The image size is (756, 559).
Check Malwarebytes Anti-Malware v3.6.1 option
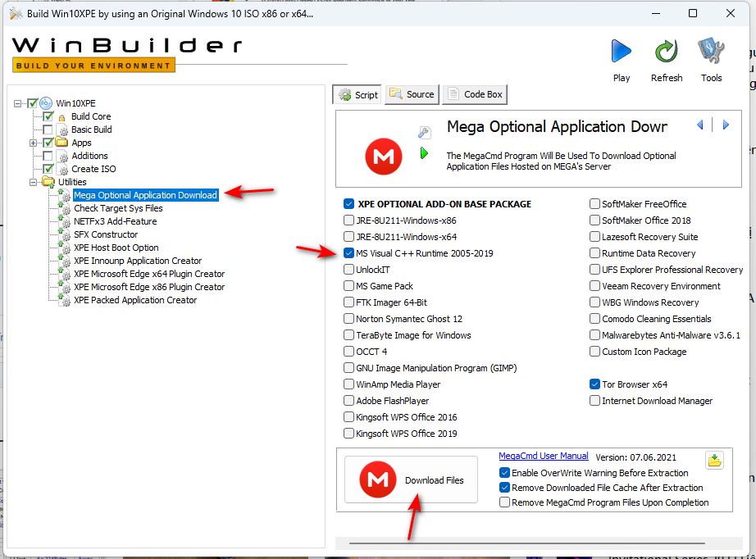click(594, 335)
